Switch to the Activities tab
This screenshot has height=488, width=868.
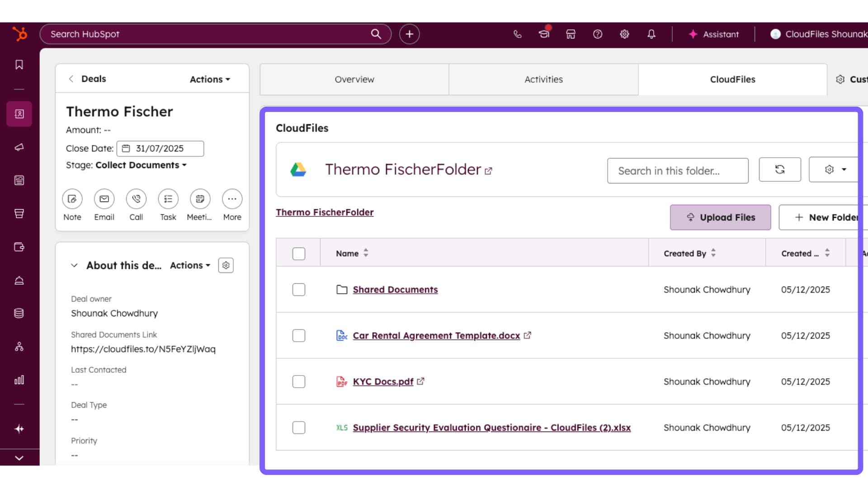(x=543, y=79)
